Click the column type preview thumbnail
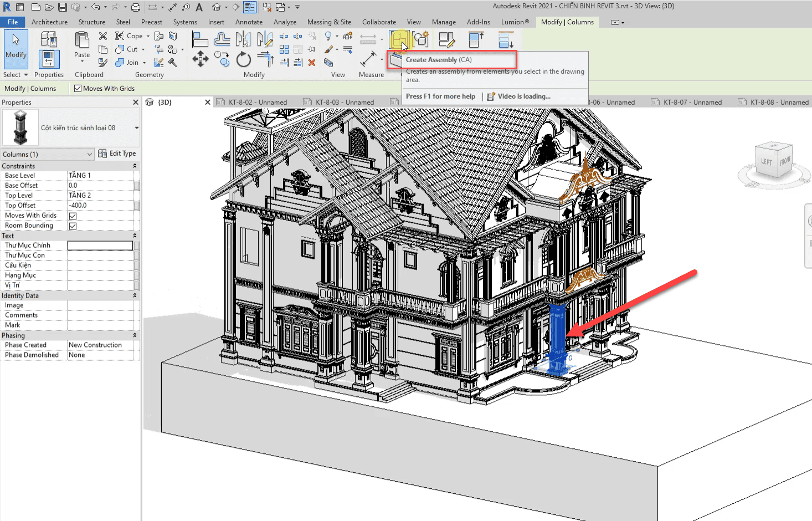The width and height of the screenshot is (812, 521). pos(20,127)
